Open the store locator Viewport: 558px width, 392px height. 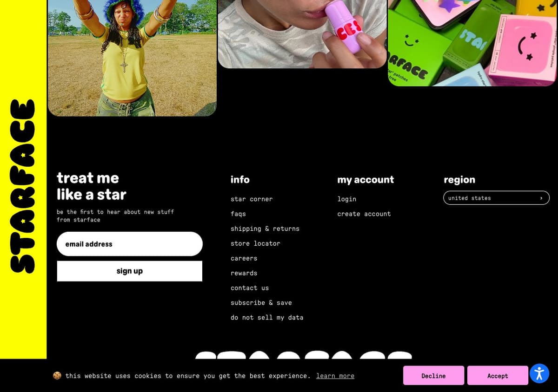[x=255, y=243]
